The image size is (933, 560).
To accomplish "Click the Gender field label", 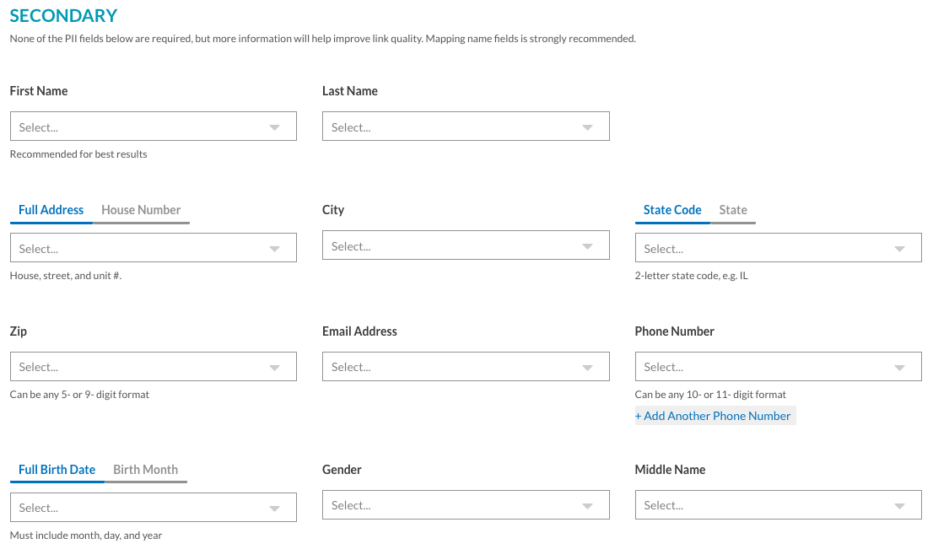I will [x=342, y=470].
